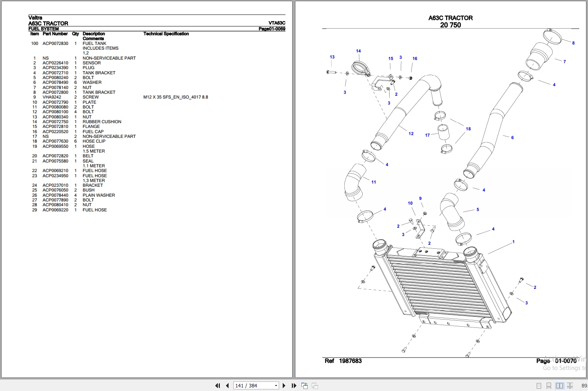Click callout number 15 in the diagram
Screen dimensions: 588x391
(x=391, y=58)
